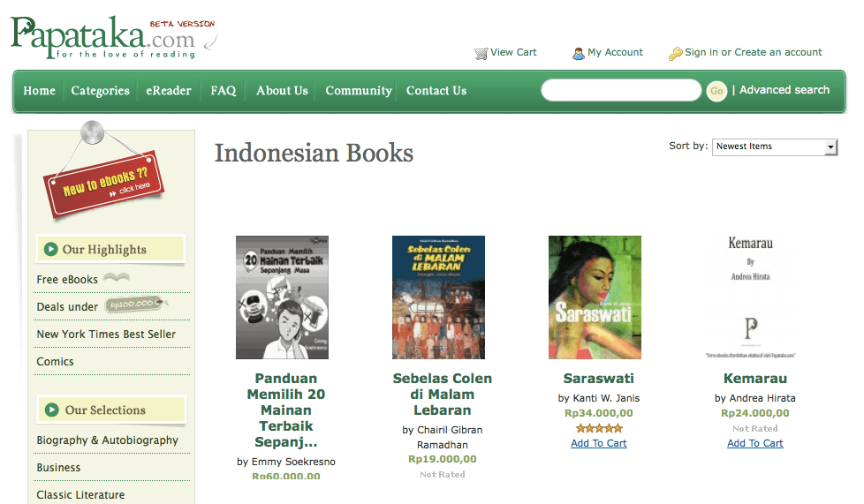Click author text 'by Kanti W. Janis'
The width and height of the screenshot is (864, 504).
599,398
